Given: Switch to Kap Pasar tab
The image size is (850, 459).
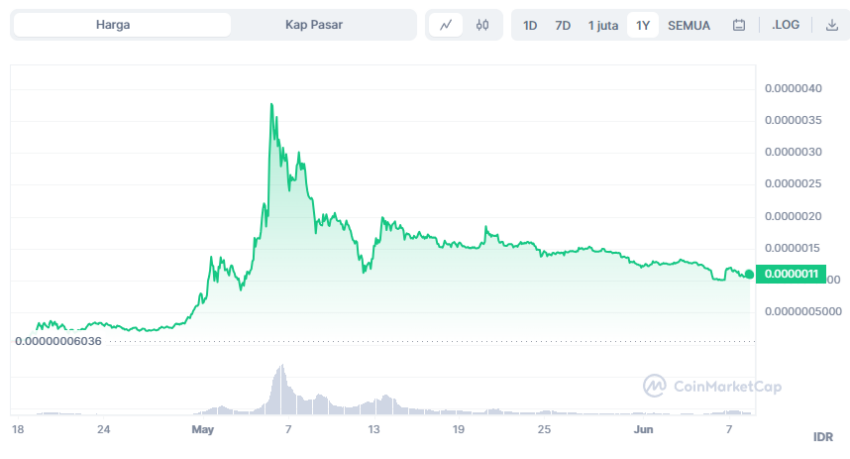Looking at the screenshot, I should coord(314,25).
